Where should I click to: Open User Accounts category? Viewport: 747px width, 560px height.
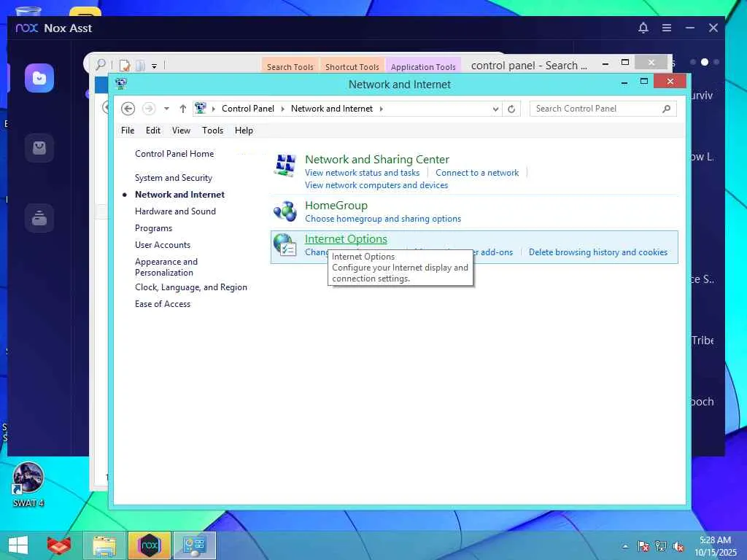point(163,245)
